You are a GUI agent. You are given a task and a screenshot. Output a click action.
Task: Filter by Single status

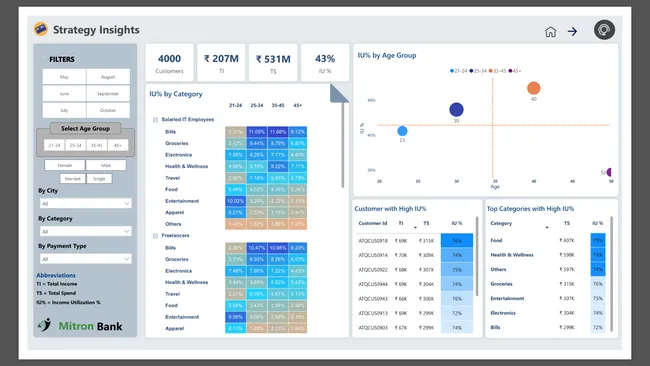(x=99, y=179)
